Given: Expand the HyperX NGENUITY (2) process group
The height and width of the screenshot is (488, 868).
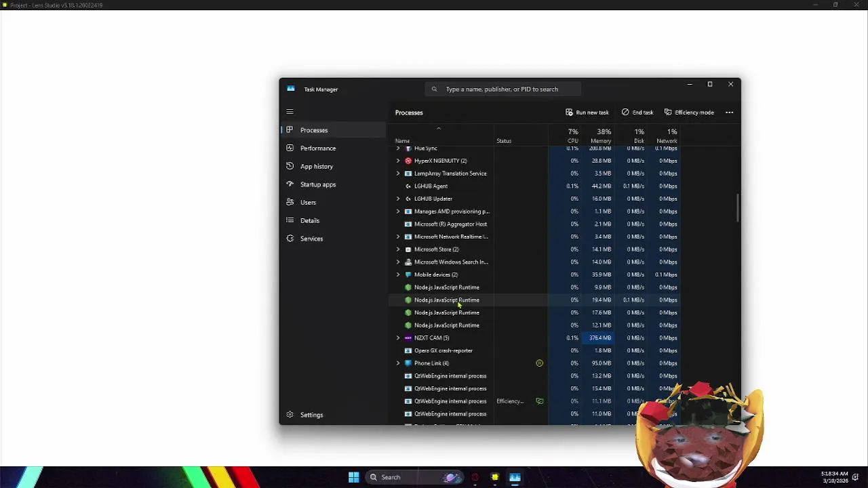Looking at the screenshot, I should [x=398, y=161].
